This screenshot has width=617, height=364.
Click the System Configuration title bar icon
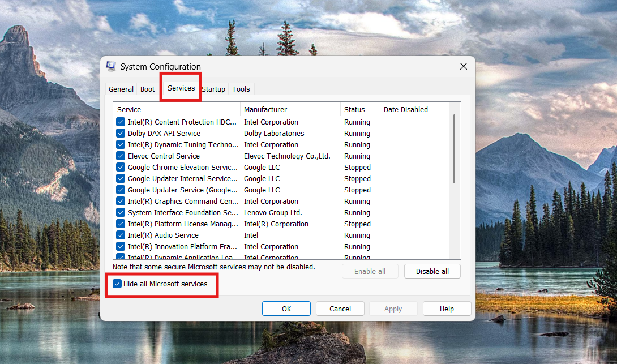(111, 66)
